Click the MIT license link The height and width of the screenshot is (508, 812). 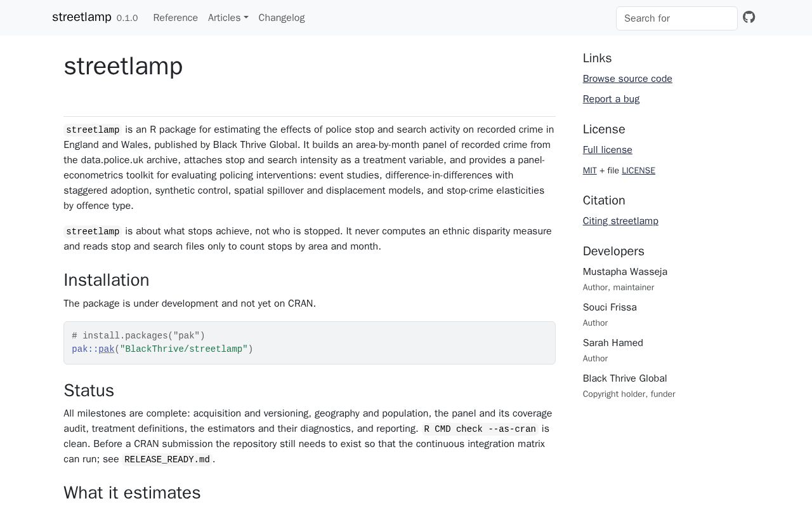point(590,170)
